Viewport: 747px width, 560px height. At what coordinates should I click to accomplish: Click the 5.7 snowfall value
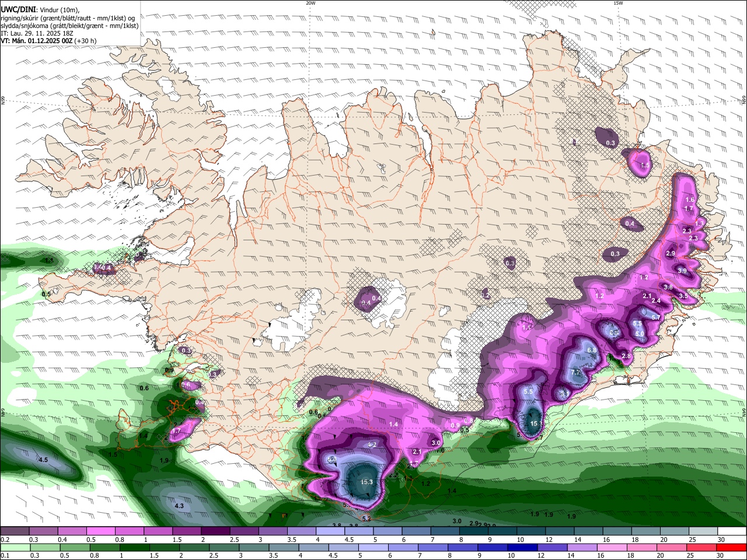(656, 317)
